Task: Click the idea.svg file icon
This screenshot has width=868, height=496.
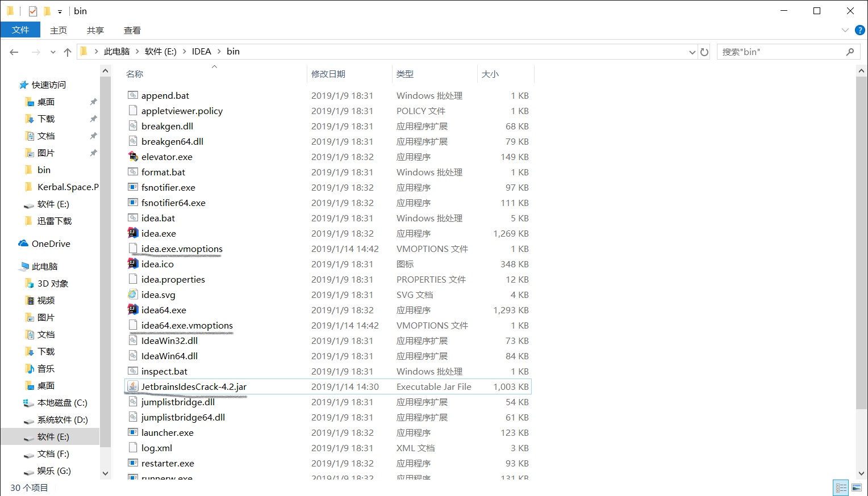Action: (133, 295)
